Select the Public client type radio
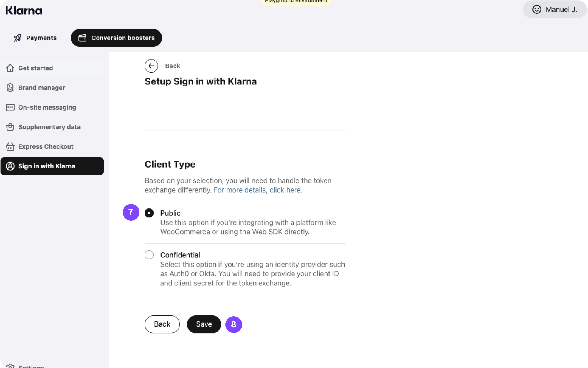Screen dimensions: 588x368 [149, 213]
